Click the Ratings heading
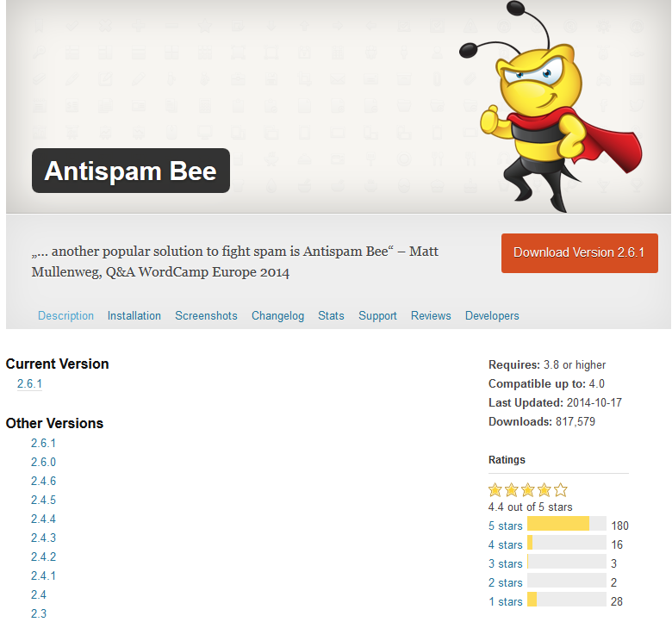672x622 pixels. pyautogui.click(x=507, y=459)
